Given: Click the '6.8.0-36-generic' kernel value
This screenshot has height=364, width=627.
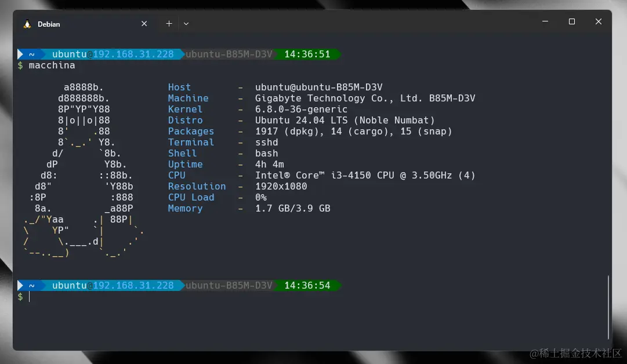Looking at the screenshot, I should point(301,109).
